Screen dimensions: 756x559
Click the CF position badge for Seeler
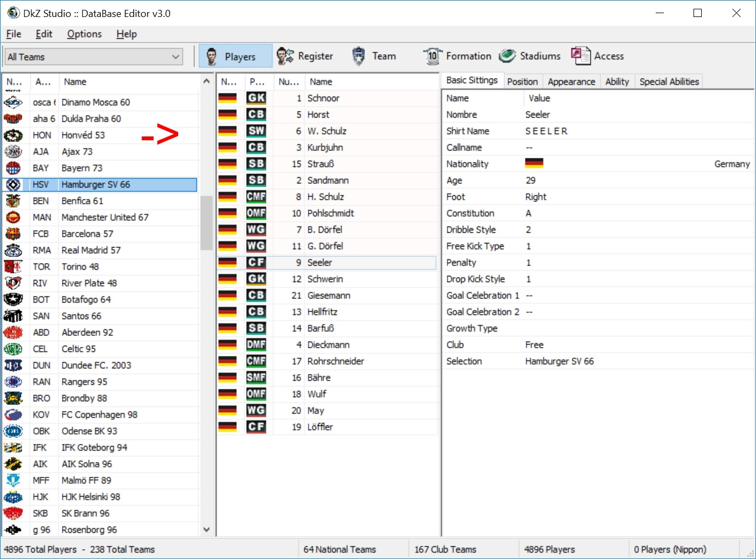click(x=256, y=263)
